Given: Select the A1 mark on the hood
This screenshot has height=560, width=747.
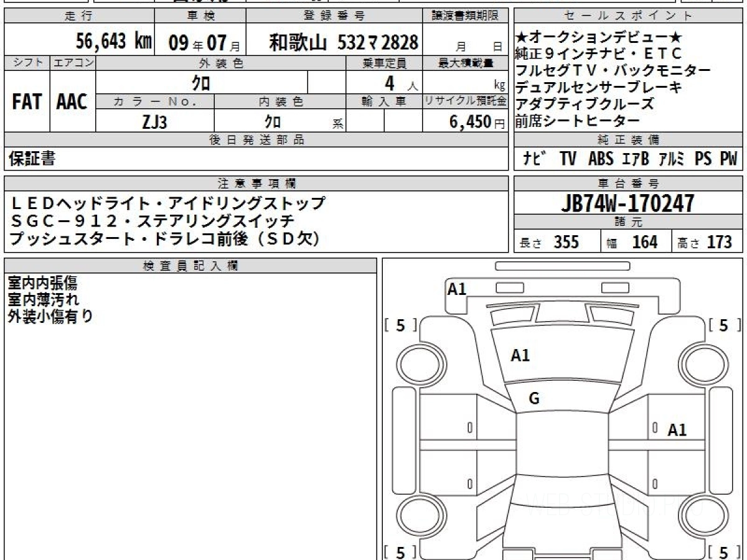Looking at the screenshot, I should pyautogui.click(x=520, y=356).
